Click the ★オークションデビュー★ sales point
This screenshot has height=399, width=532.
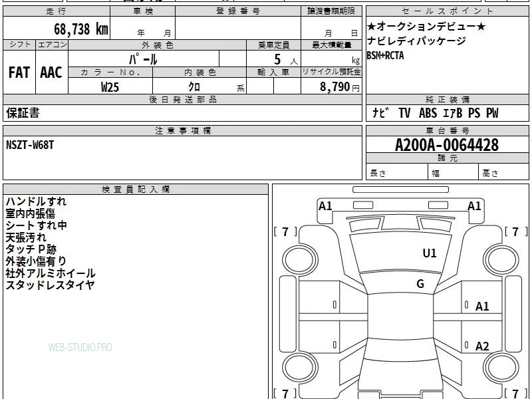[x=426, y=26]
